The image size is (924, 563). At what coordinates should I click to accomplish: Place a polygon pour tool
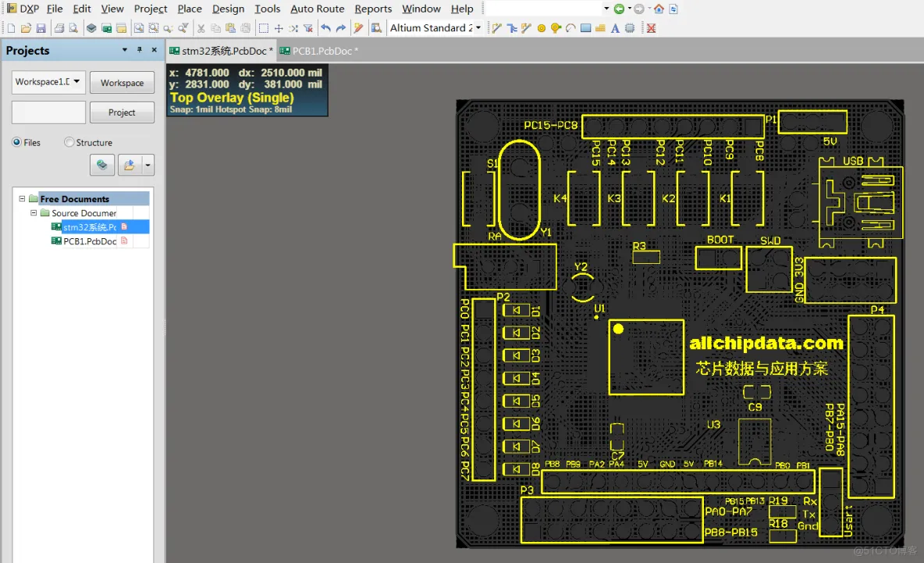(x=600, y=28)
